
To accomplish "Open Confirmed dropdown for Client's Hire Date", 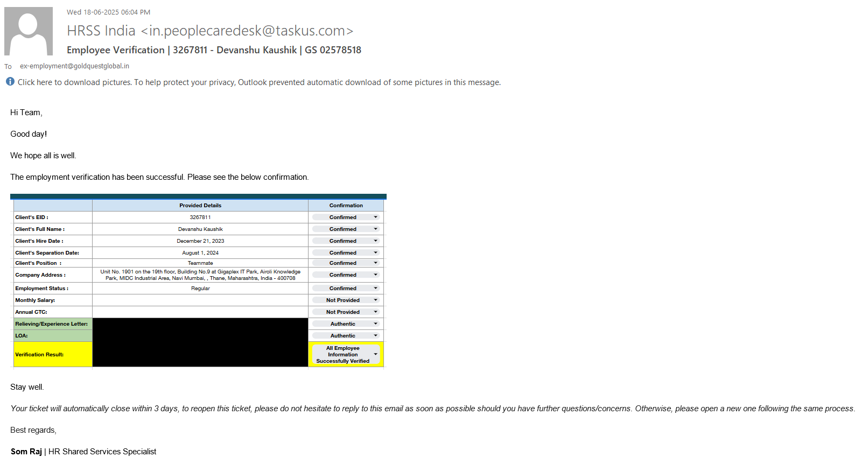I will point(346,241).
